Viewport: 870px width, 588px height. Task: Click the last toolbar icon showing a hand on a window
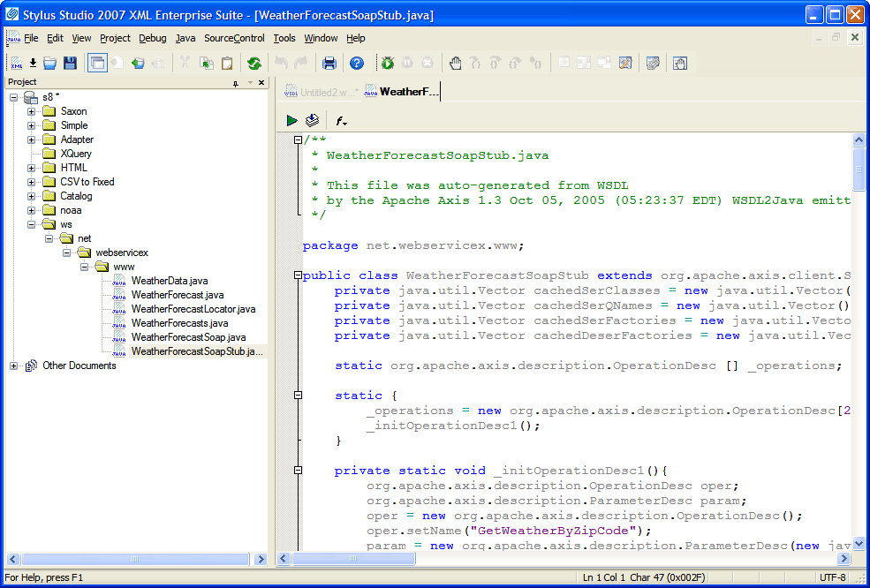point(680,64)
